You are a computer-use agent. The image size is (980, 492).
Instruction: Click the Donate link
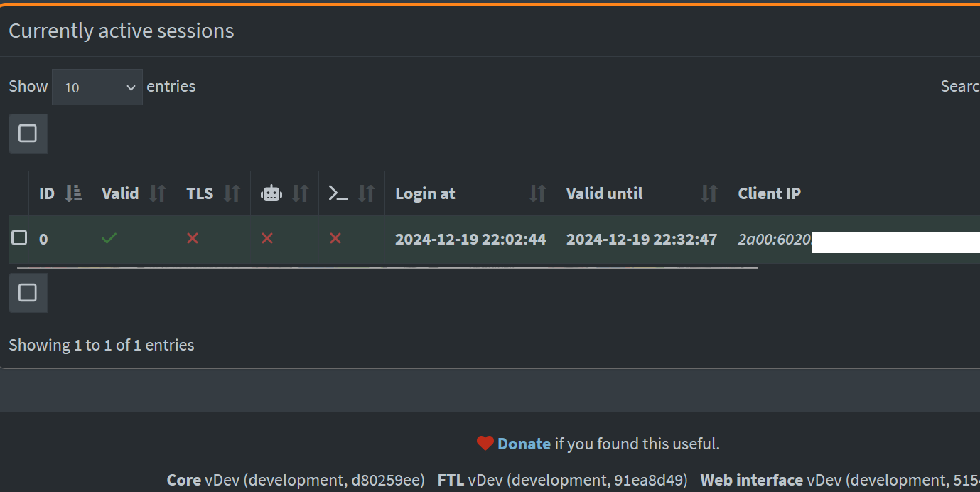point(524,443)
